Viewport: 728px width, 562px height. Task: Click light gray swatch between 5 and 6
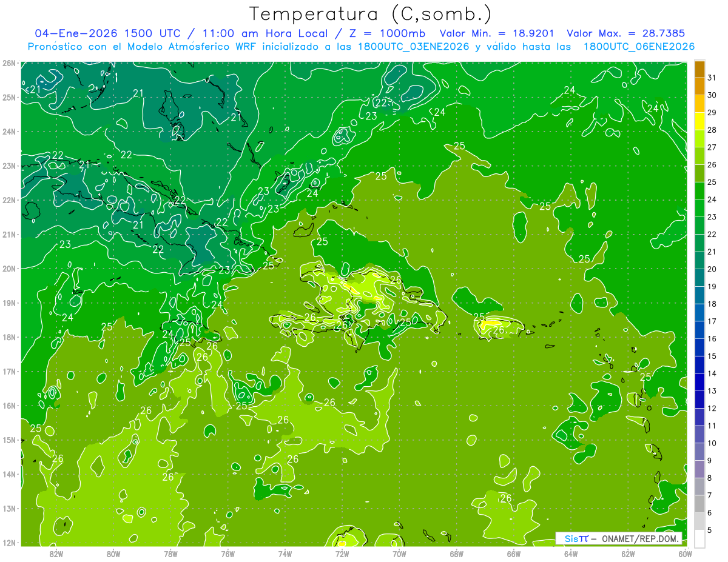click(699, 521)
